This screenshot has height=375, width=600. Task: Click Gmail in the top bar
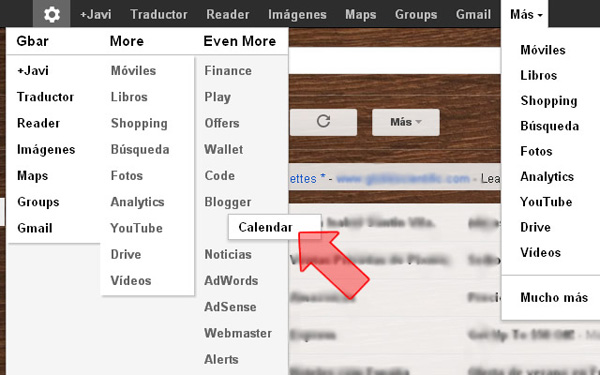(x=473, y=15)
